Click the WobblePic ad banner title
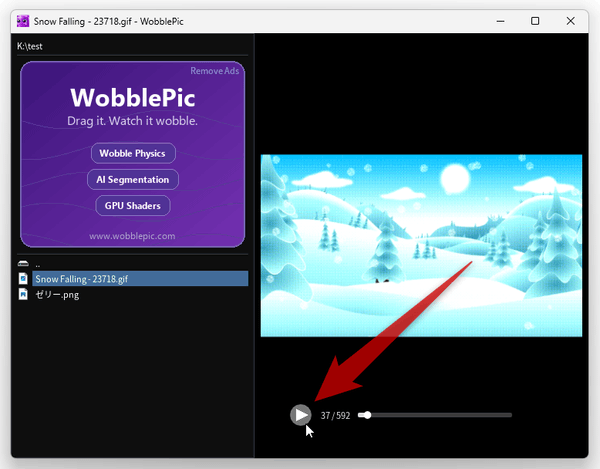The width and height of the screenshot is (600, 469). tap(133, 98)
